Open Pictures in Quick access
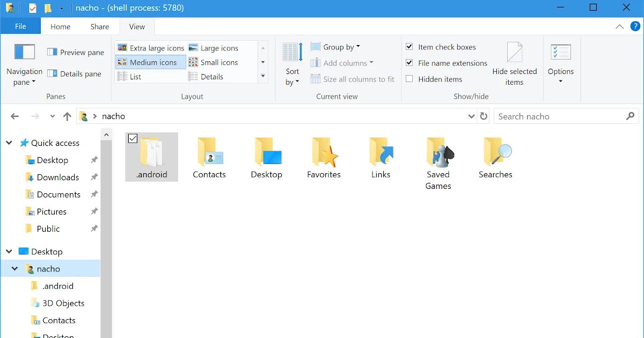 pos(52,211)
